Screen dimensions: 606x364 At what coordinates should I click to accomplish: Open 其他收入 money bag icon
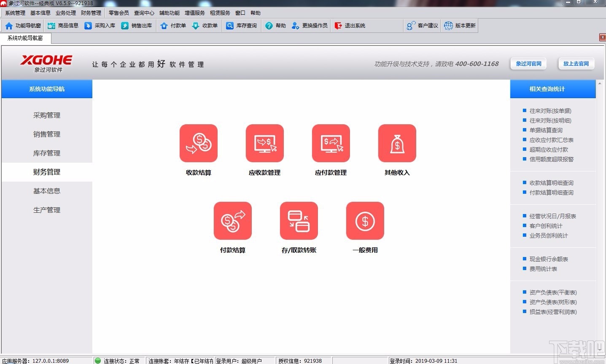[397, 143]
